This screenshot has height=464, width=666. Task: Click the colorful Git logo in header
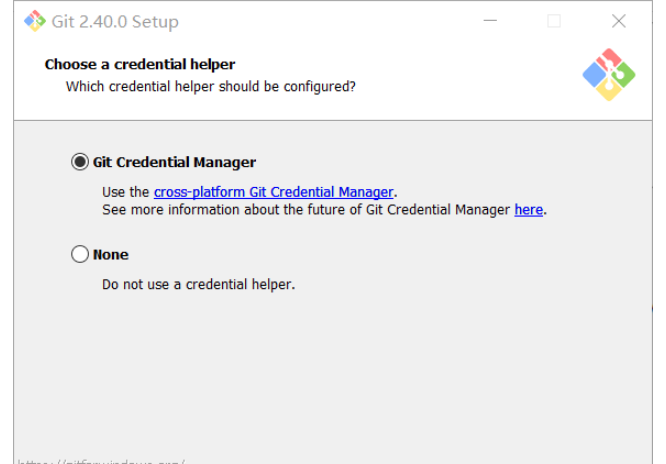[x=608, y=75]
